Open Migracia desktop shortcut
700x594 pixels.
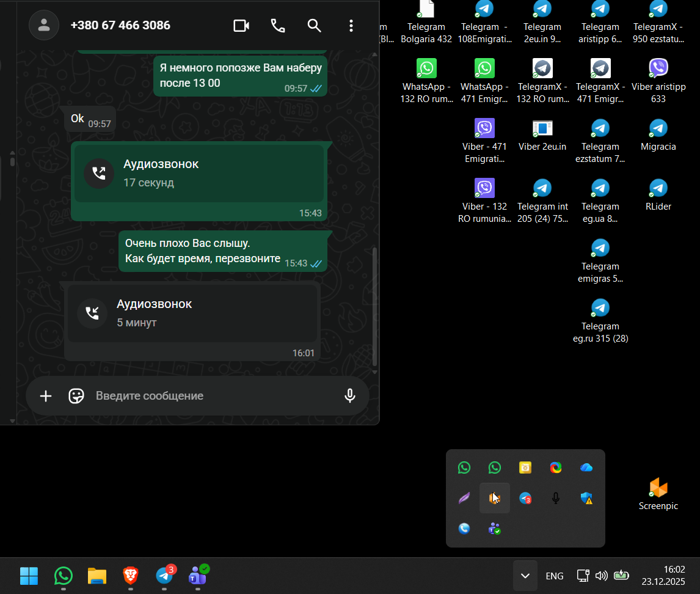pos(658,135)
